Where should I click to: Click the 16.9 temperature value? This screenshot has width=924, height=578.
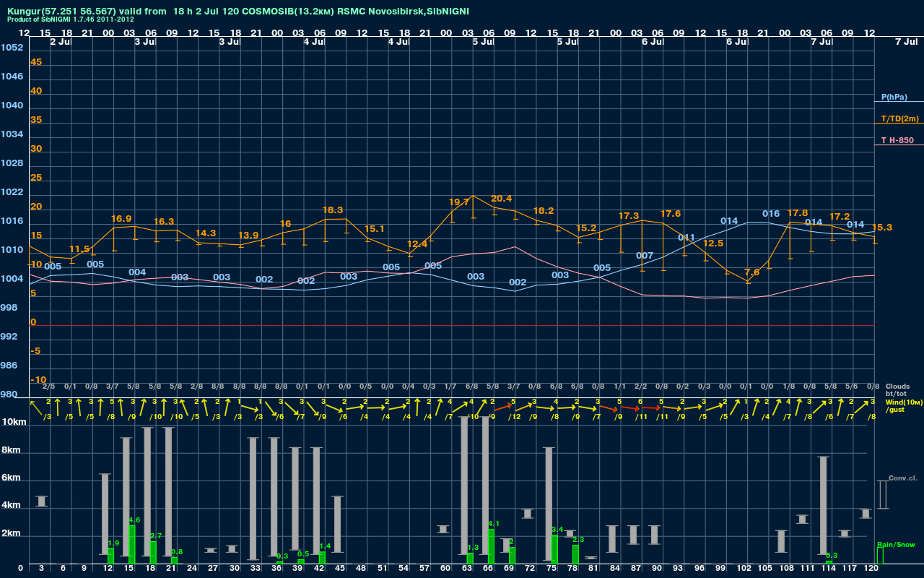[121, 219]
